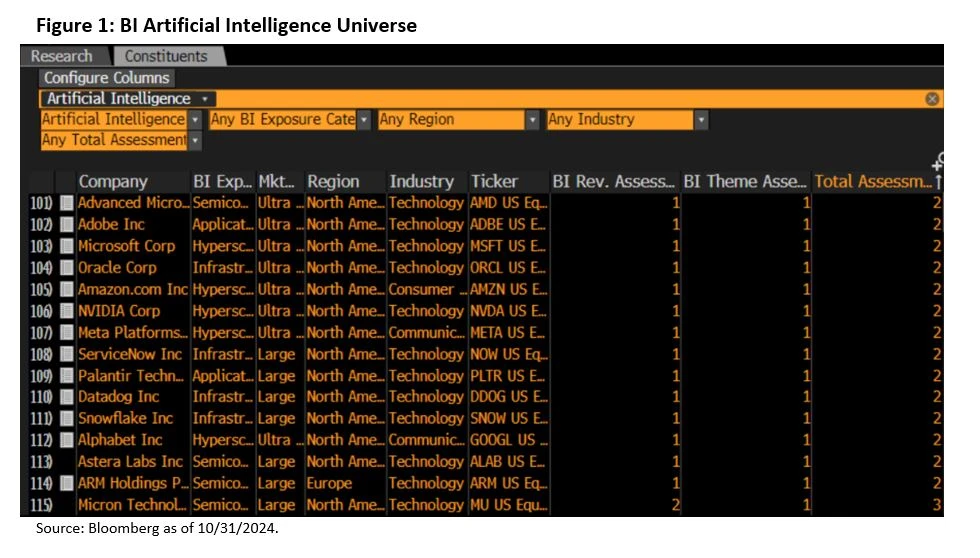Click the ALAB US E... ticker cell
The width and height of the screenshot is (980, 558).
[x=508, y=462]
